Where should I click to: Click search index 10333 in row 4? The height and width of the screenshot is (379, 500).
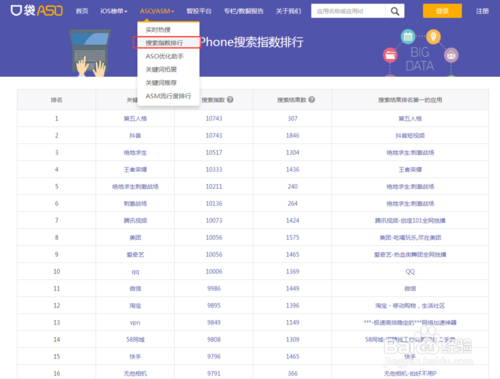point(214,169)
